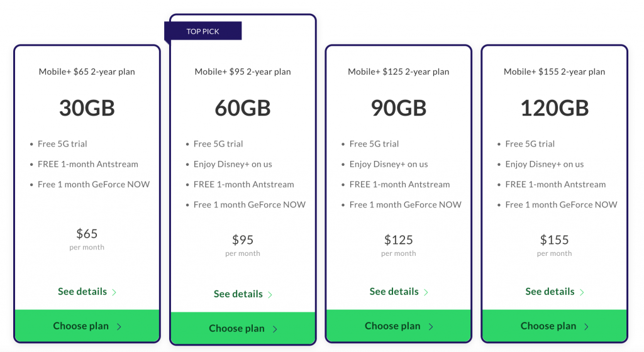The height and width of the screenshot is (352, 644).
Task: Click chevron arrow beside 60GB See details
Action: (x=270, y=295)
